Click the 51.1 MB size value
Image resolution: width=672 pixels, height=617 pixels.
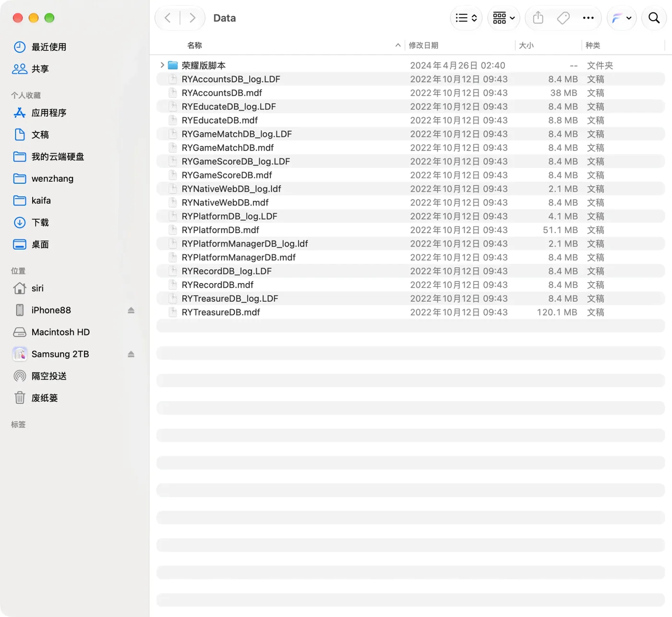(x=560, y=230)
